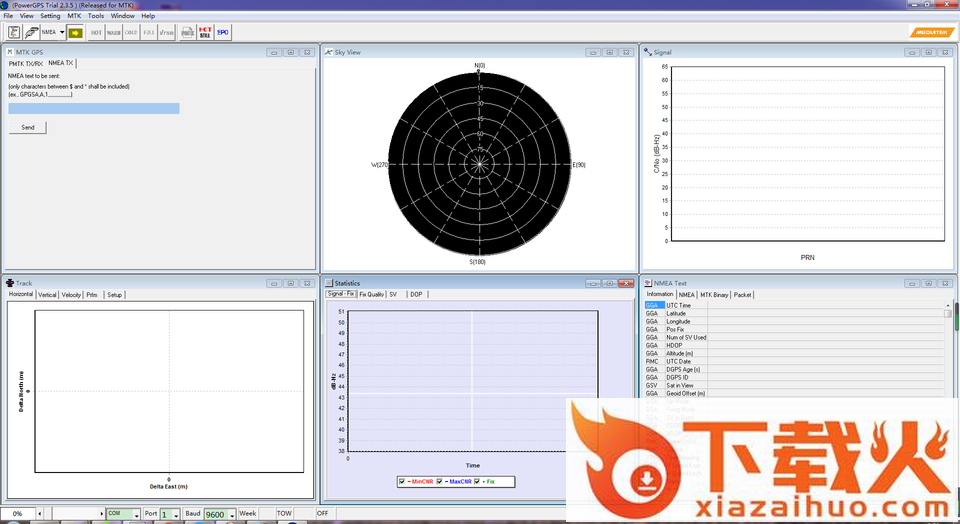Open the Baud rate dropdown
960x524 pixels.
(x=232, y=515)
